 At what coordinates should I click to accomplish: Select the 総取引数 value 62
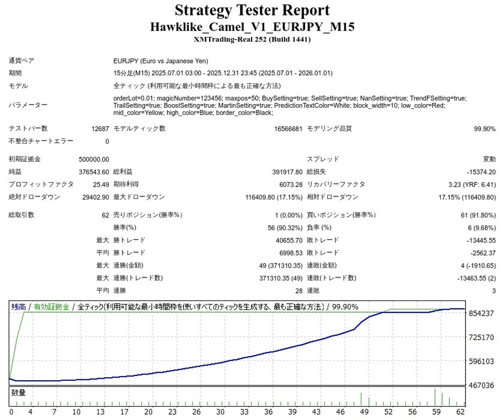(x=105, y=215)
